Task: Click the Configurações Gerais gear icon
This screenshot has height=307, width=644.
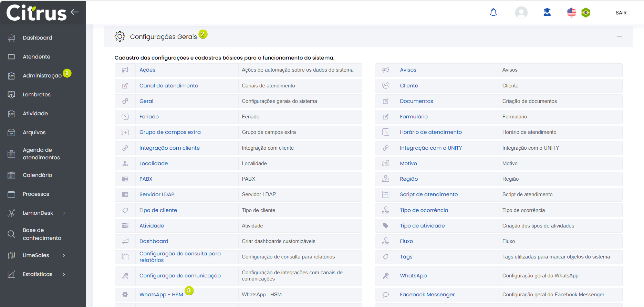Action: pyautogui.click(x=120, y=36)
